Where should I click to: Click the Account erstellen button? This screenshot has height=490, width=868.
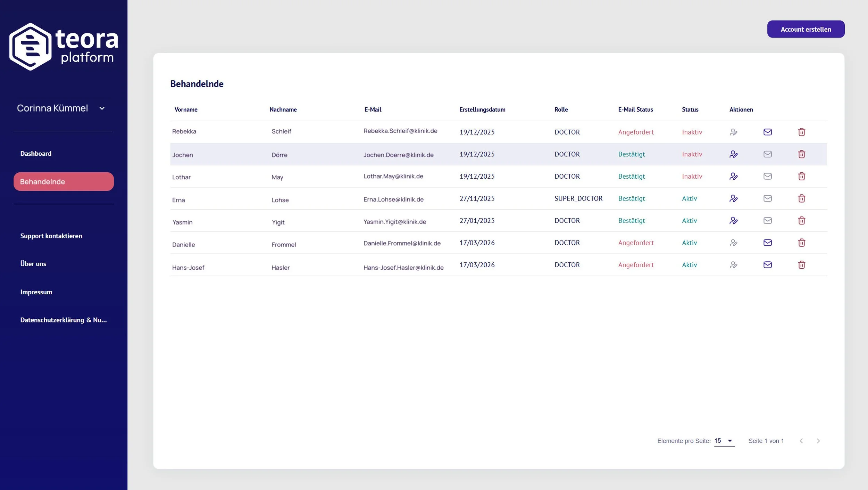(x=806, y=29)
